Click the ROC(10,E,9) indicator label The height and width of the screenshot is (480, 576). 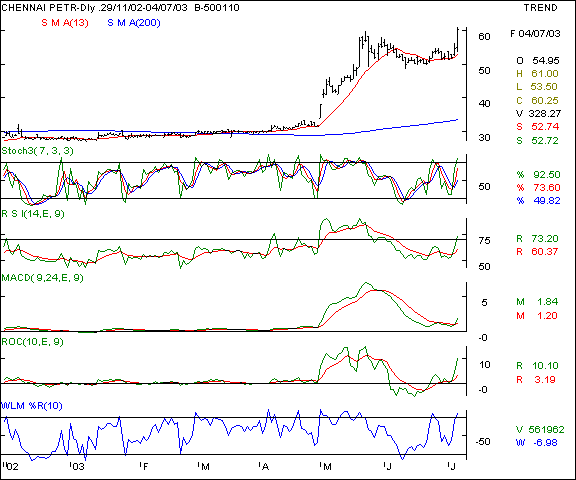click(x=32, y=342)
